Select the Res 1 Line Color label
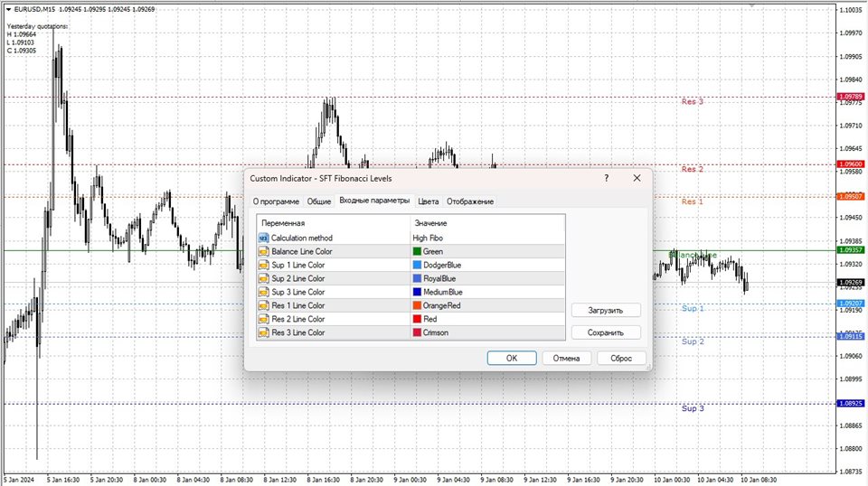This screenshot has width=868, height=486. [297, 305]
